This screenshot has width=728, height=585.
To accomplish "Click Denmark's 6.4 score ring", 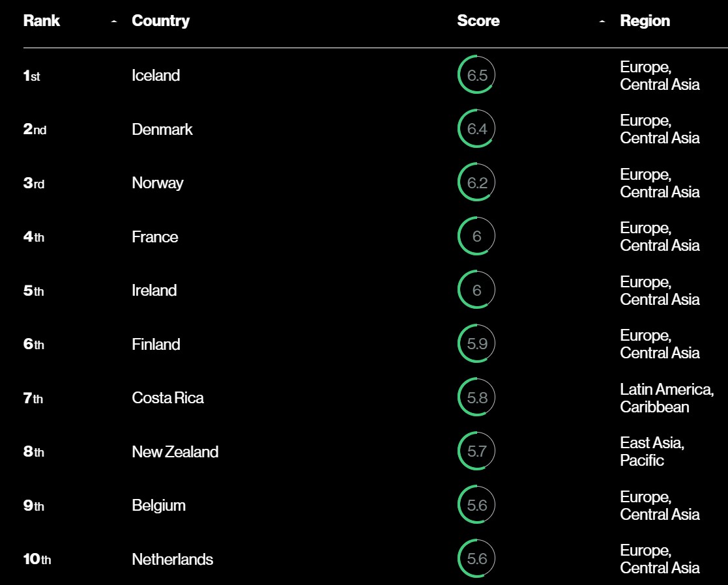I will click(x=476, y=129).
